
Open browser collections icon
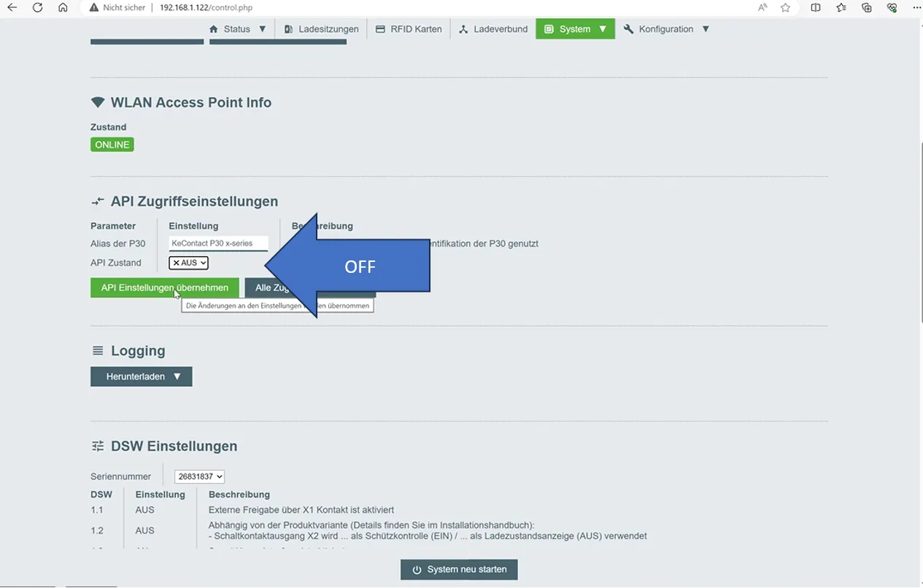(x=867, y=7)
